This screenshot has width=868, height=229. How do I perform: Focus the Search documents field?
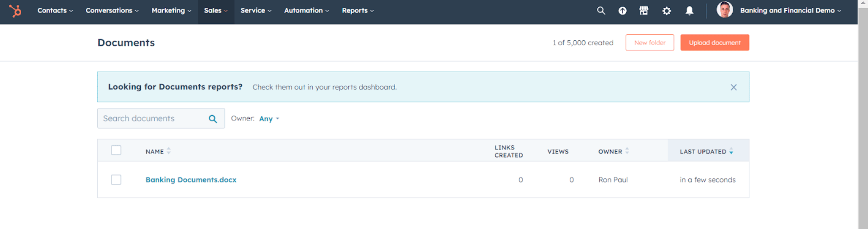tap(152, 118)
